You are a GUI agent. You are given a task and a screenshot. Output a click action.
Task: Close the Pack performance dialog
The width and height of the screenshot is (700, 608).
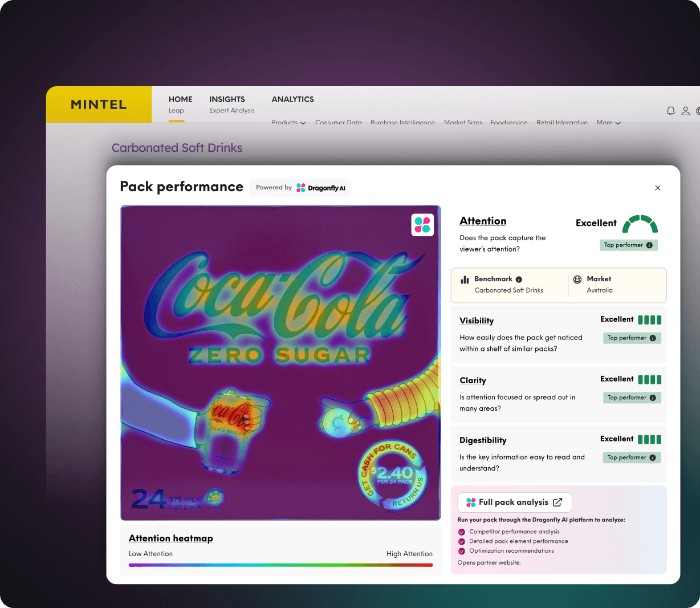click(658, 188)
